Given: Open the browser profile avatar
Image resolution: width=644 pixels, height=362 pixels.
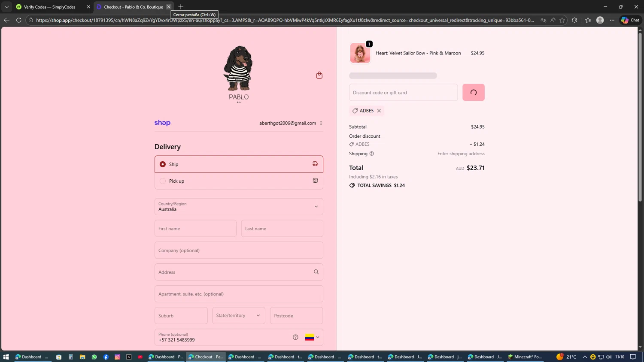Looking at the screenshot, I should point(600,20).
